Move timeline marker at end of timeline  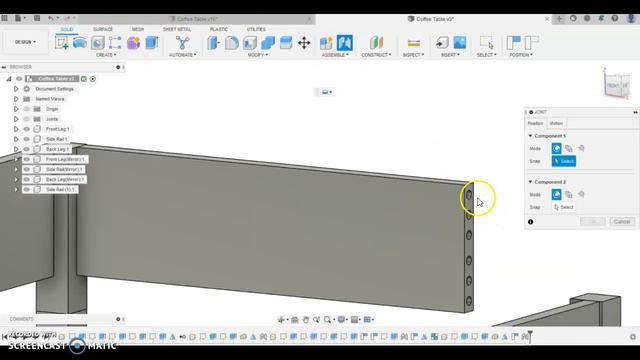530,336
